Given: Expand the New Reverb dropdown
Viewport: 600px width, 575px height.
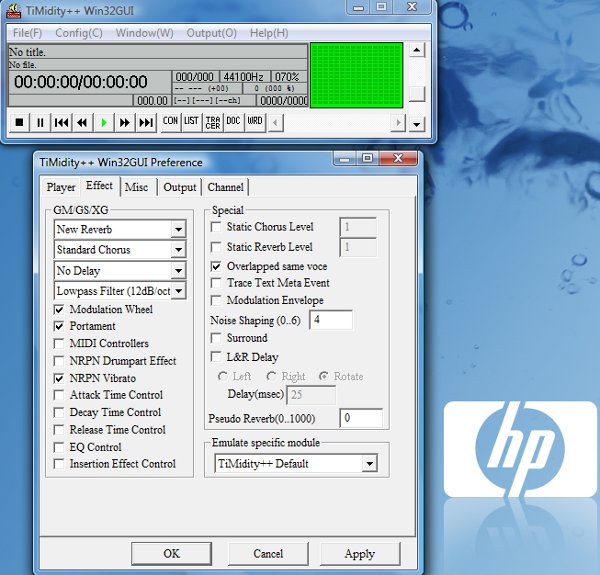Looking at the screenshot, I should click(x=178, y=230).
